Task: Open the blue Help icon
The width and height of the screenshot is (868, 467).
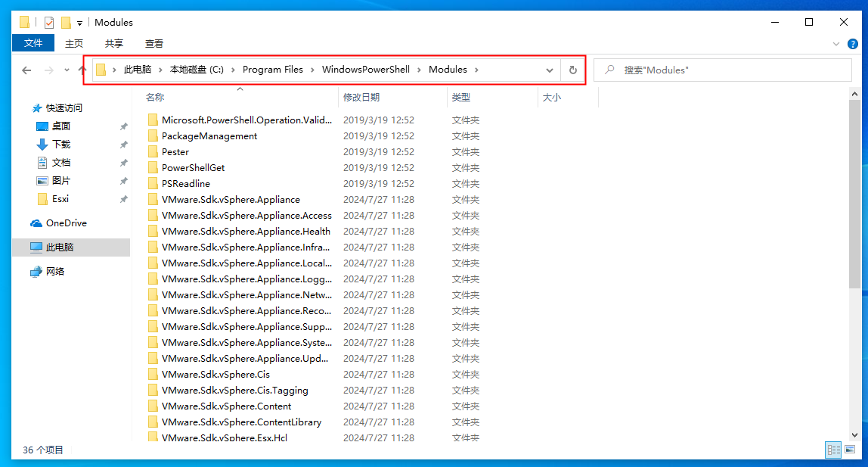Action: [853, 44]
